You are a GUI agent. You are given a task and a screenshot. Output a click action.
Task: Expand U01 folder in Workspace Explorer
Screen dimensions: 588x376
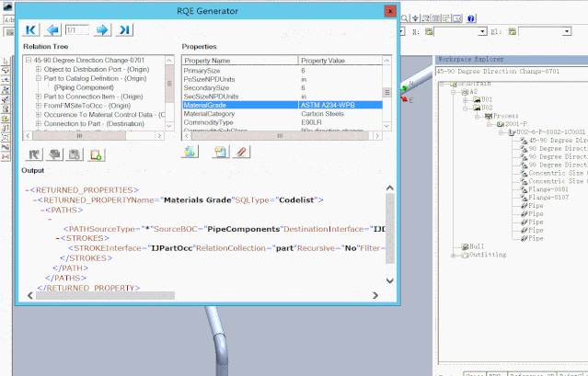click(465, 100)
